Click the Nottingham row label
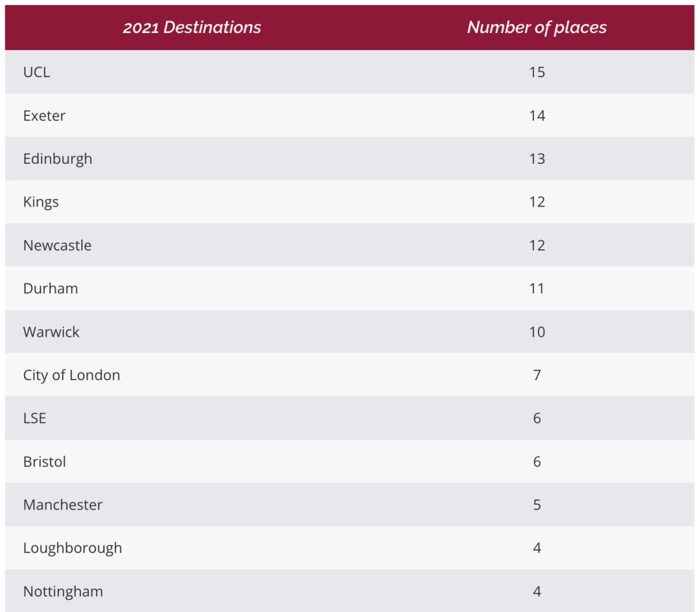700x612 pixels. pos(63,591)
